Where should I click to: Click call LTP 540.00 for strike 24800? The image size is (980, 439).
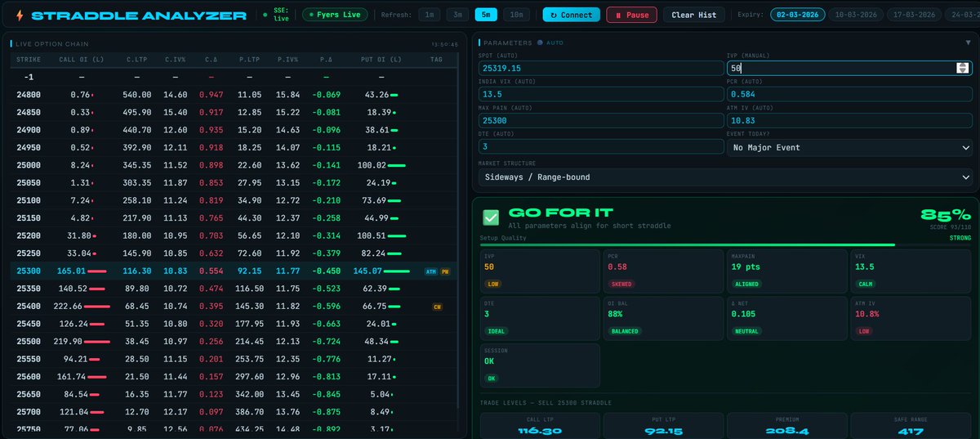136,95
